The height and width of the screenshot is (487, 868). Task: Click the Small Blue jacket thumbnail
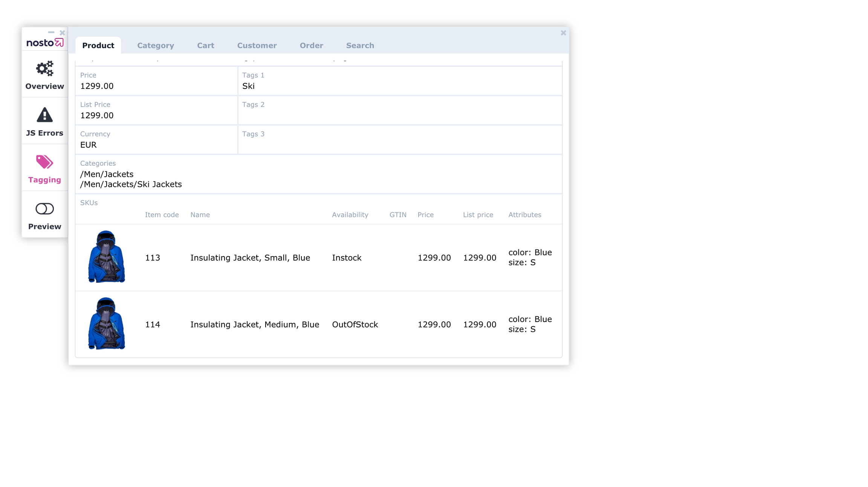click(x=106, y=257)
